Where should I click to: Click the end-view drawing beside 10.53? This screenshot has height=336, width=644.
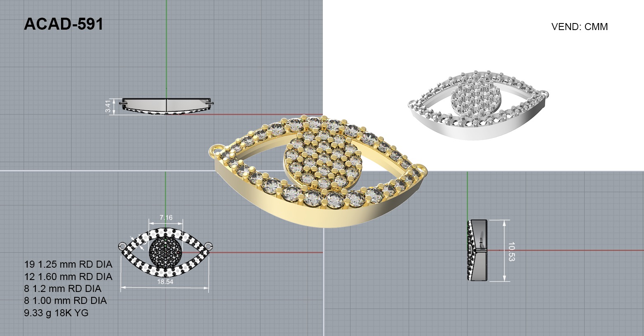(x=477, y=250)
